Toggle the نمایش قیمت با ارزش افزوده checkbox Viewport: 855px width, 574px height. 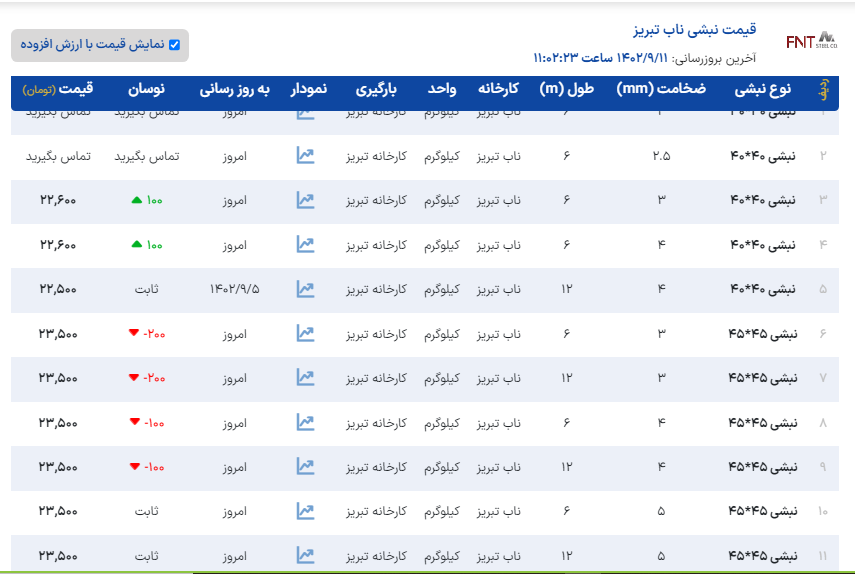(x=174, y=45)
